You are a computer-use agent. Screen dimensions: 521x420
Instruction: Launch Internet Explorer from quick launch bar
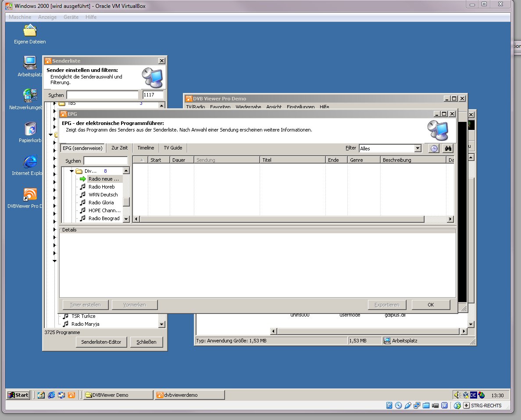pos(51,395)
